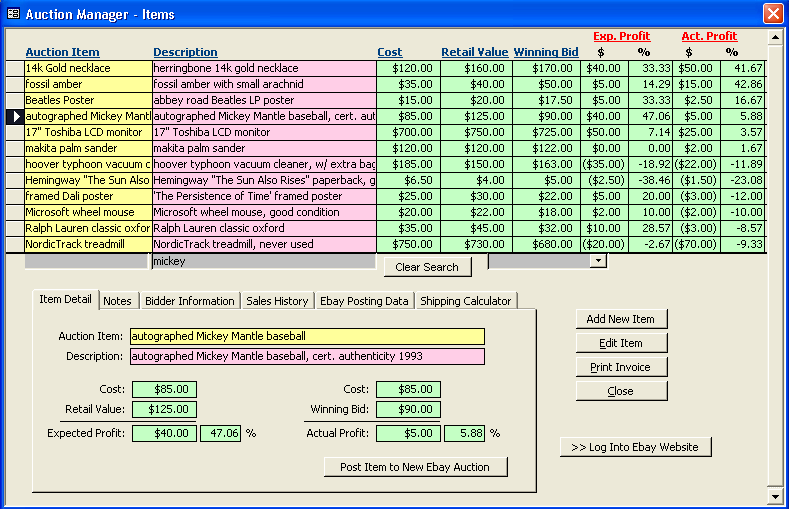The height and width of the screenshot is (509, 789).
Task: Click the Description detail field
Action: click(x=307, y=356)
